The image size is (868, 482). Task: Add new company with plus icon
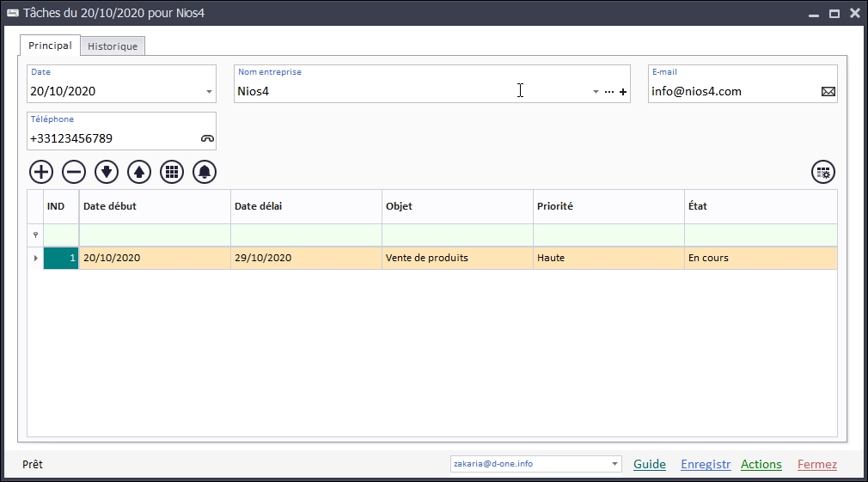[x=623, y=92]
